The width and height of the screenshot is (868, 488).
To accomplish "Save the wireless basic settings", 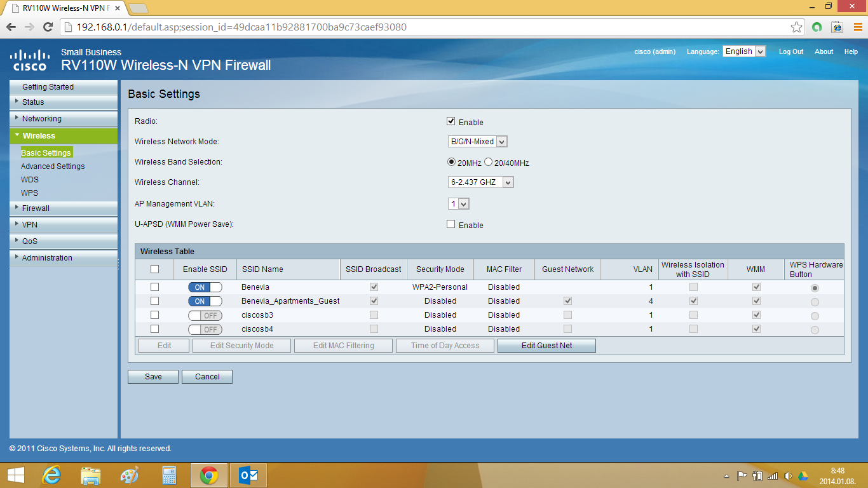I will point(153,377).
